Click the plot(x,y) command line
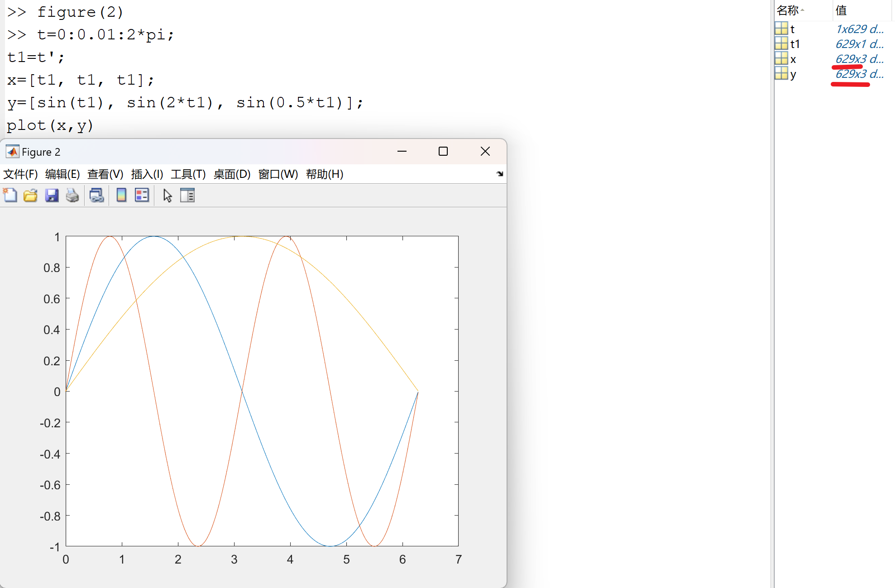895x588 pixels. [50, 125]
